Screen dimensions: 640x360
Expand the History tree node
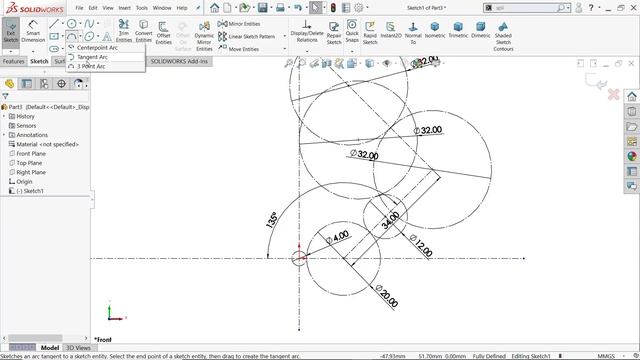tap(4, 116)
